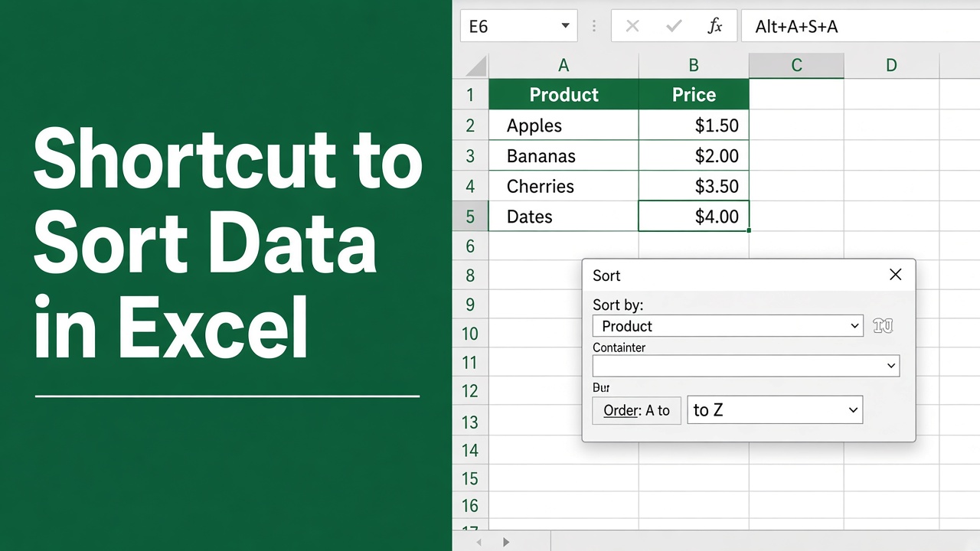
Task: Click the formula bar three-dot handle
Action: click(x=594, y=26)
